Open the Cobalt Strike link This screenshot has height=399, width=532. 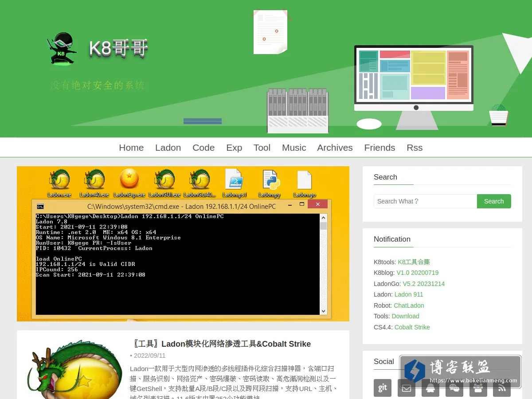[x=412, y=327]
